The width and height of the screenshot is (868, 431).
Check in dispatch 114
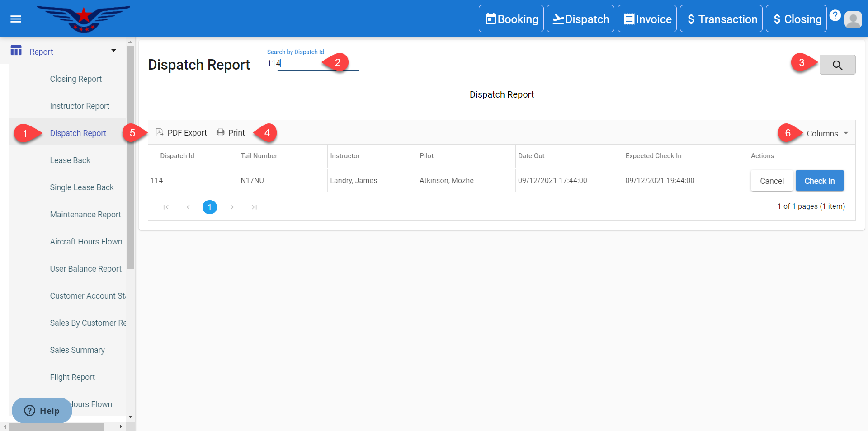point(819,181)
